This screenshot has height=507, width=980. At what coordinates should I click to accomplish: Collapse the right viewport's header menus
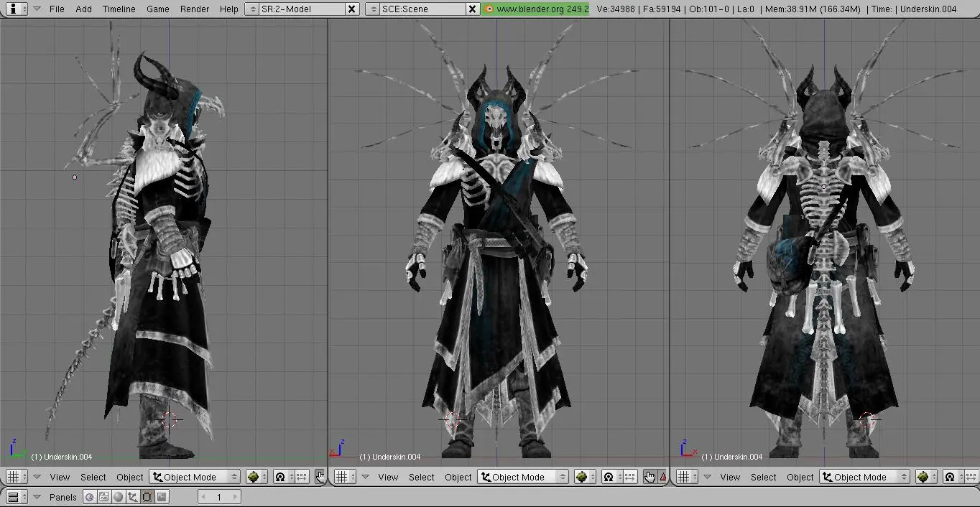click(708, 477)
